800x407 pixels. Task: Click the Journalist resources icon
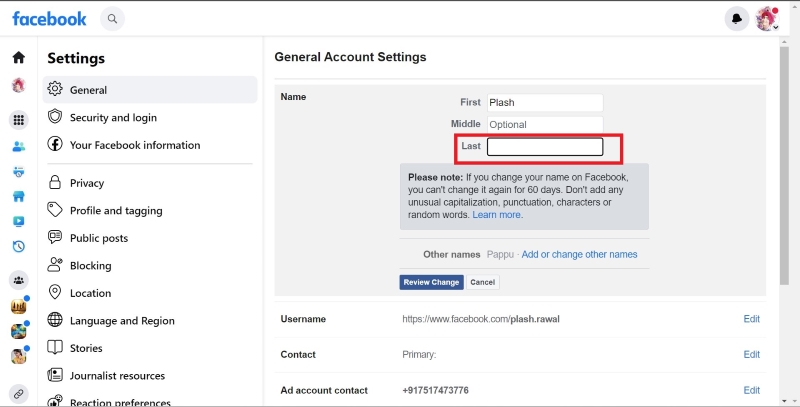pyautogui.click(x=55, y=375)
